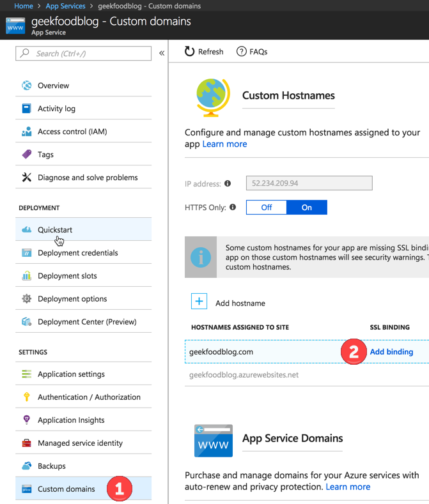
Task: Click the Application settings list icon
Action: (x=26, y=374)
